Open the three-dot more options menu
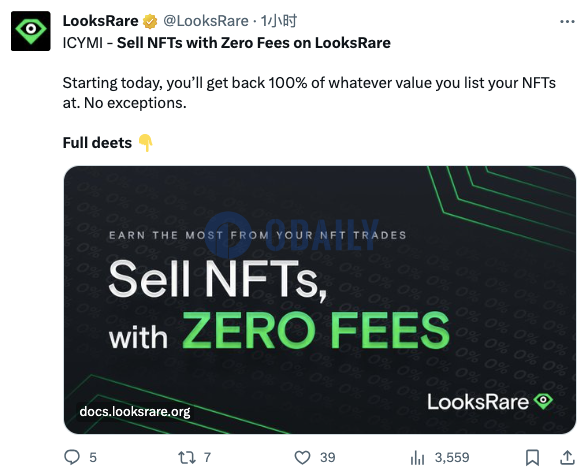This screenshot has width=583, height=471. 567,22
